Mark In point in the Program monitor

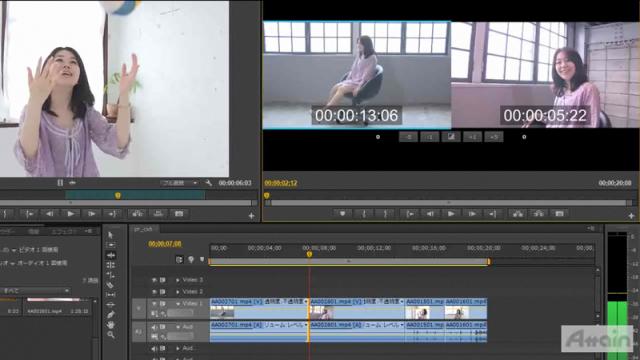click(x=364, y=213)
